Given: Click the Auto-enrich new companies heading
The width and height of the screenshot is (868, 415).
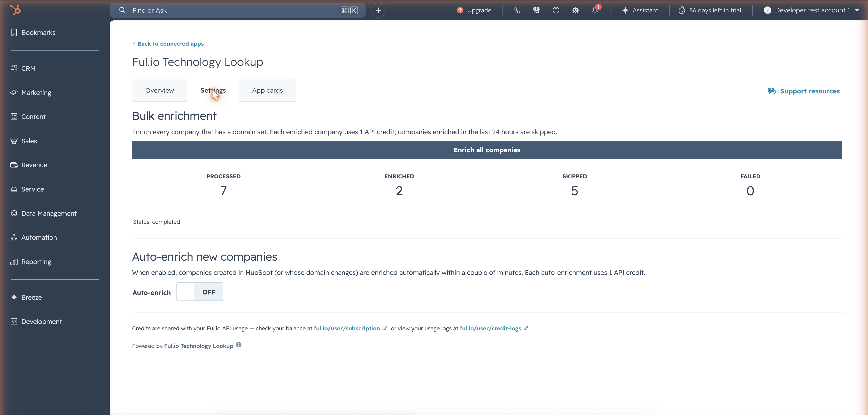Looking at the screenshot, I should (205, 257).
